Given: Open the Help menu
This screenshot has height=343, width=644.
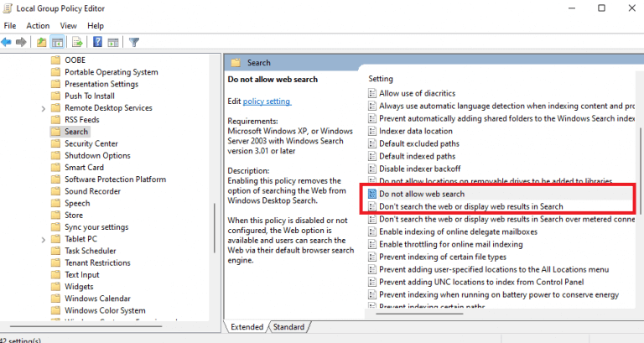Looking at the screenshot, I should click(96, 26).
